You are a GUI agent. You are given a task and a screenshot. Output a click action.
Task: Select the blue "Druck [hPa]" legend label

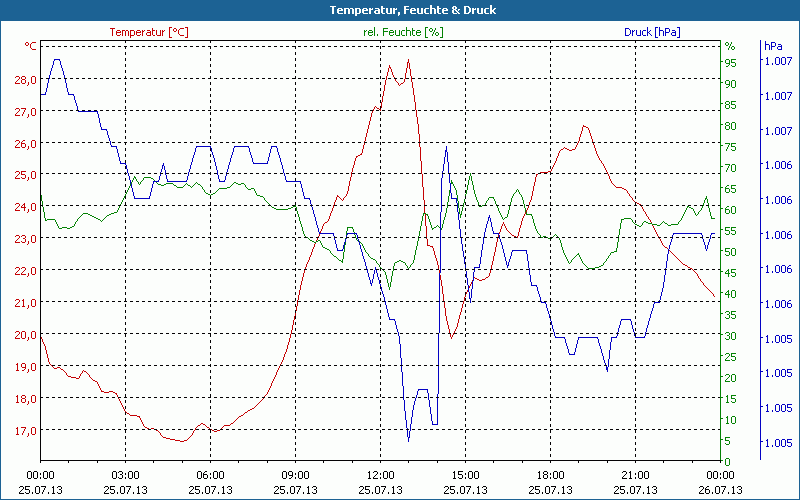point(652,32)
